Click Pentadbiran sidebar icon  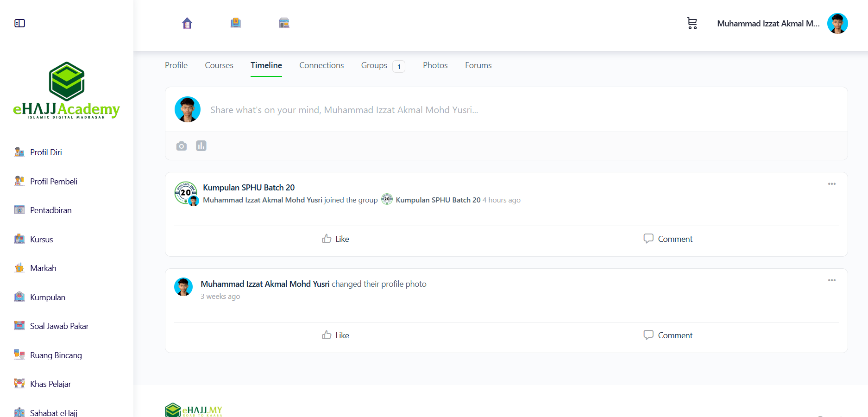19,210
